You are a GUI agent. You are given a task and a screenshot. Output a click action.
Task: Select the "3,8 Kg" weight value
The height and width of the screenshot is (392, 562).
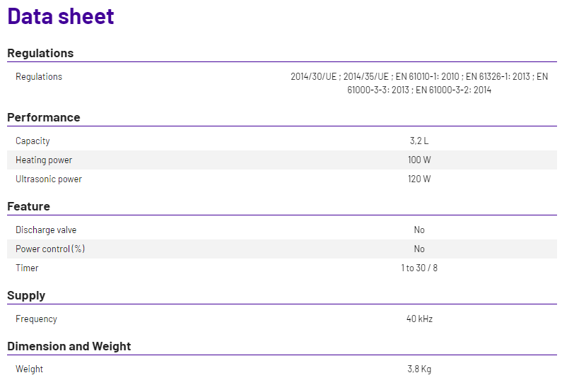[x=419, y=369]
